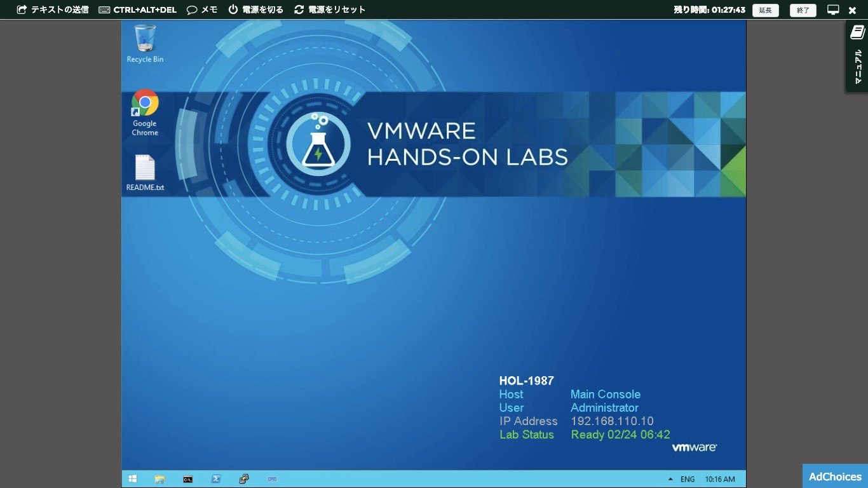
Task: Open File Explorer from the taskbar
Action: (x=160, y=479)
